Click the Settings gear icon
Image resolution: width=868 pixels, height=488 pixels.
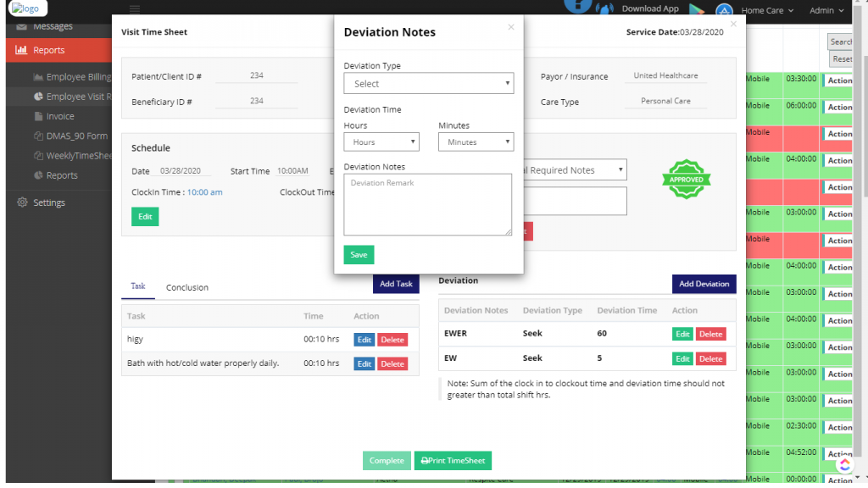22,202
